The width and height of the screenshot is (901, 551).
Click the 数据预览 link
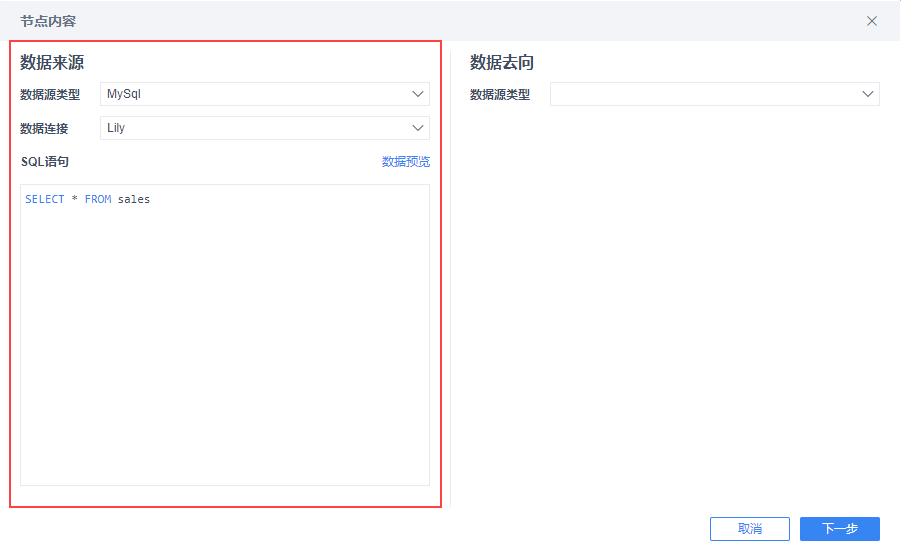(406, 162)
